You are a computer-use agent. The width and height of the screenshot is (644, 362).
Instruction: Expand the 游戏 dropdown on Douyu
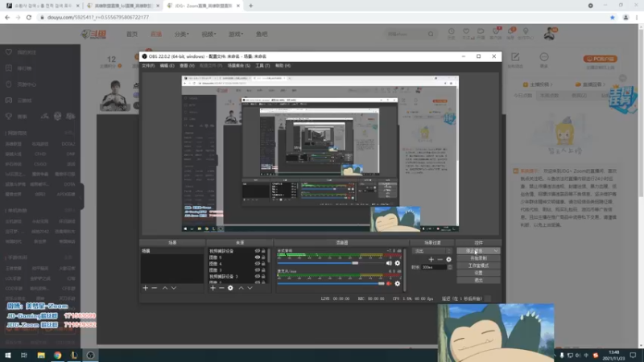click(236, 34)
